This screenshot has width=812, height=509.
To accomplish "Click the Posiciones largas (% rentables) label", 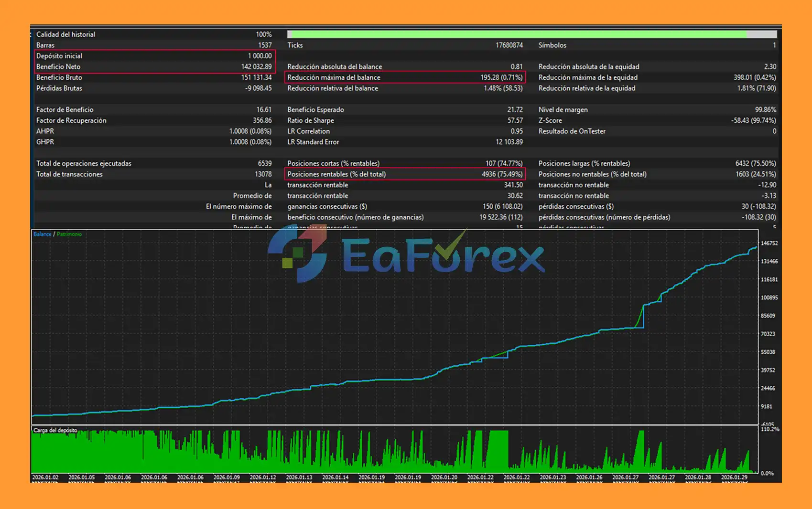I will (584, 163).
